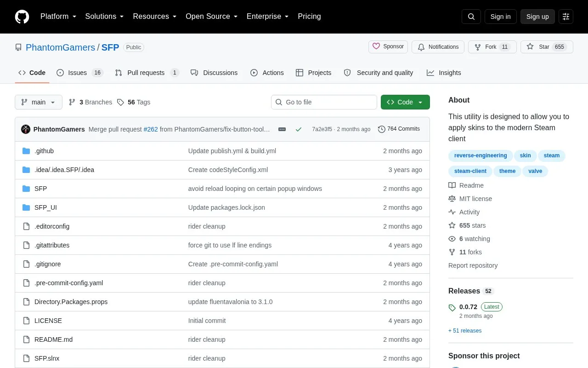588x368 pixels.
Task: Open the Activity link in About
Action: (464, 212)
